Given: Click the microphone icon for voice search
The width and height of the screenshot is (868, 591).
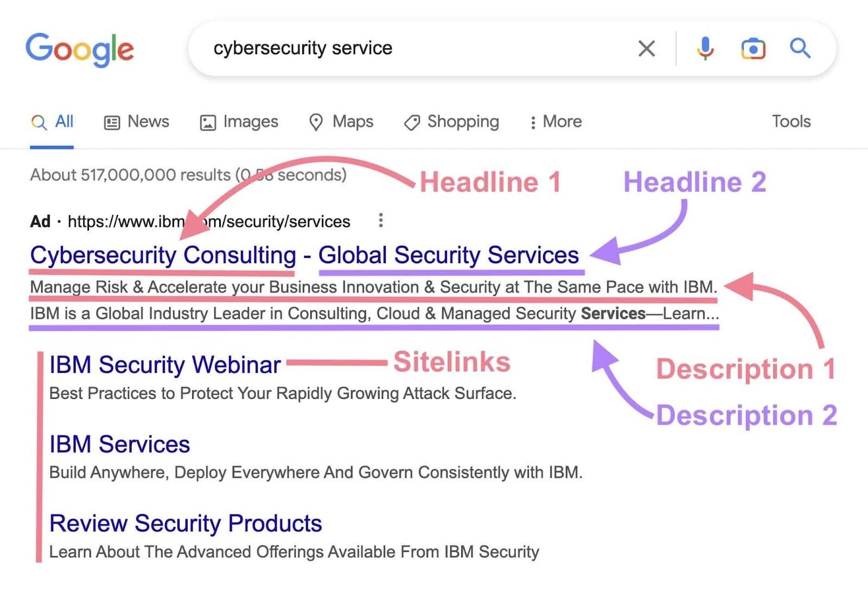Looking at the screenshot, I should tap(705, 49).
